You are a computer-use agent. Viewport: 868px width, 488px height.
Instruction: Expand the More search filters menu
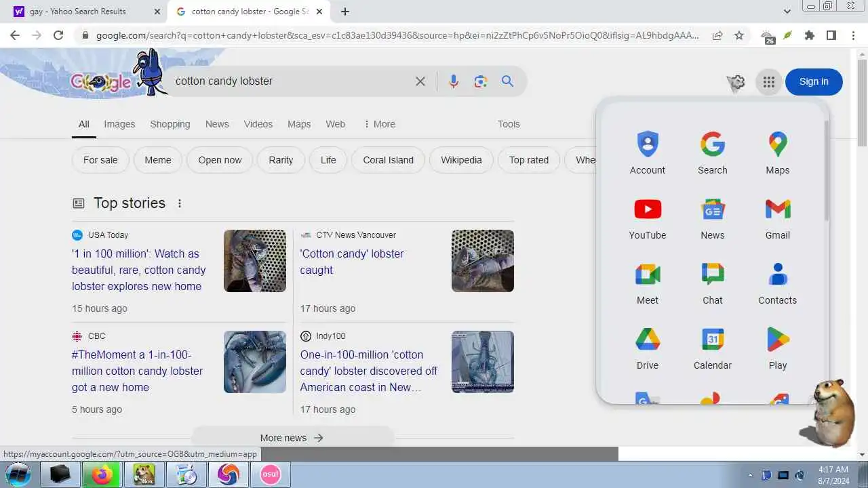tap(379, 124)
